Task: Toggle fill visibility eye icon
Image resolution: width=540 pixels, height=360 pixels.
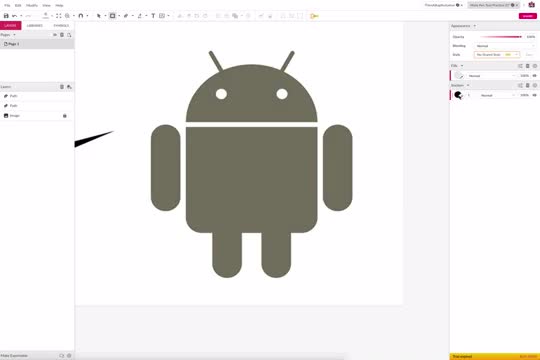Action: tap(534, 76)
